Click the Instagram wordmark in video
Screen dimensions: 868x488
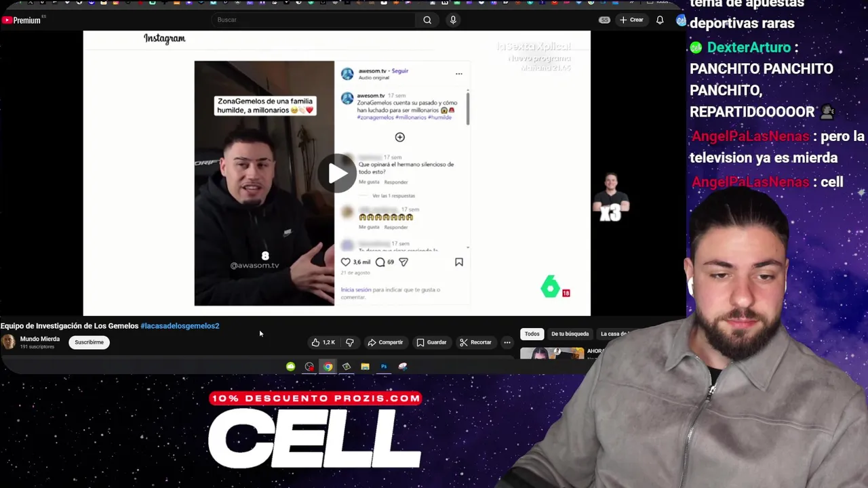(165, 39)
